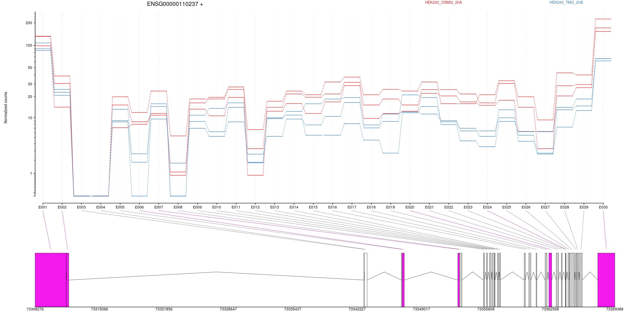Viewport: 644px width, 322px height.
Task: Click exon label E001
Action: [x=43, y=207]
